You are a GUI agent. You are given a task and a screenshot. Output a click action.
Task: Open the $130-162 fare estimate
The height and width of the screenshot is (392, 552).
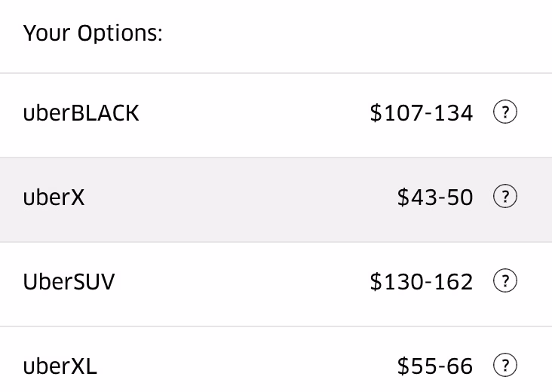pos(422,282)
